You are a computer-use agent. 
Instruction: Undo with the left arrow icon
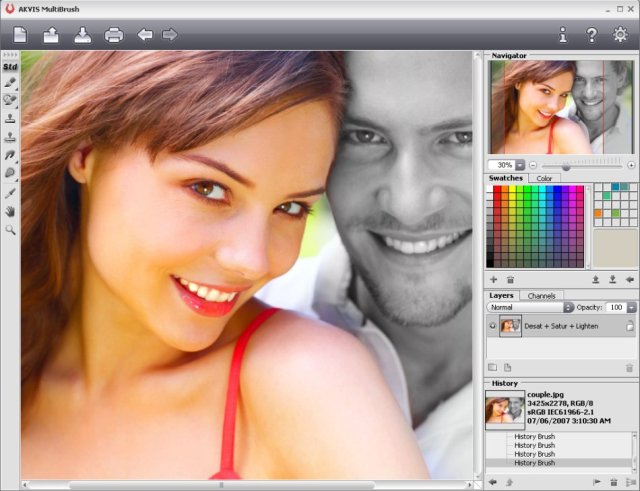(145, 35)
